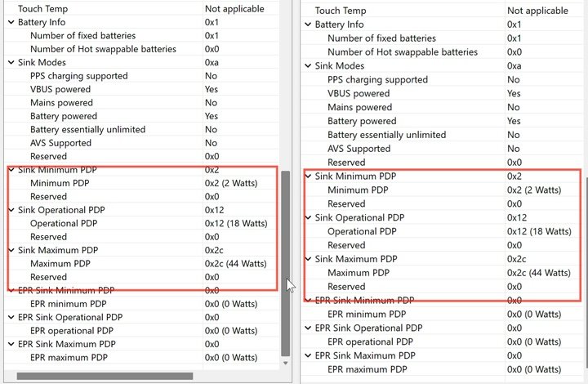Collapse EPR Sink Maximum PDP left panel

tap(11, 344)
